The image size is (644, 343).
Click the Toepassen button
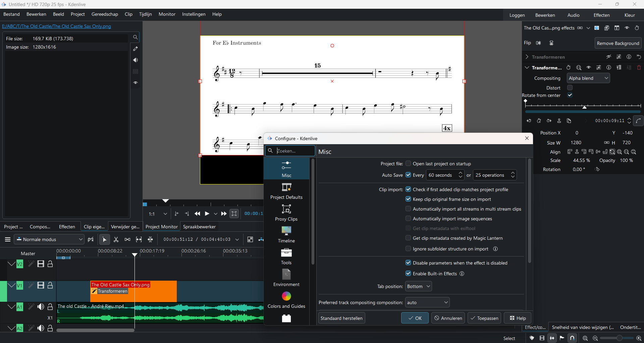[x=484, y=318]
